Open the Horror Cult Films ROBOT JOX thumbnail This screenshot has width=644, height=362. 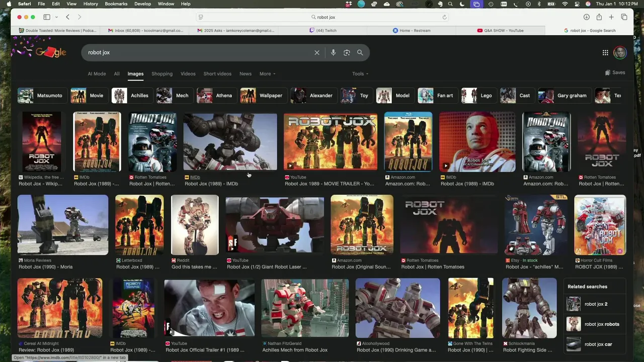point(600,225)
